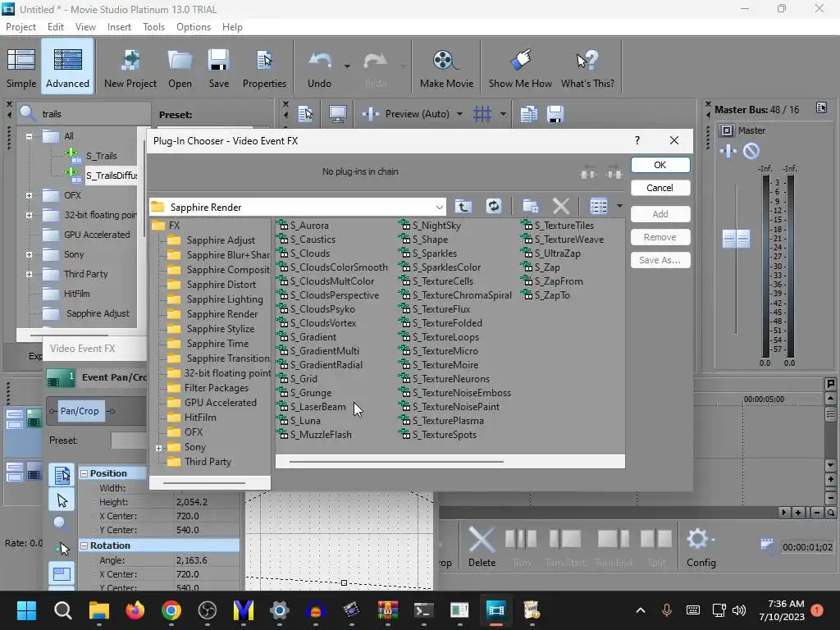Select the S_ZapTo plug-in
Image resolution: width=840 pixels, height=630 pixels.
coord(546,295)
